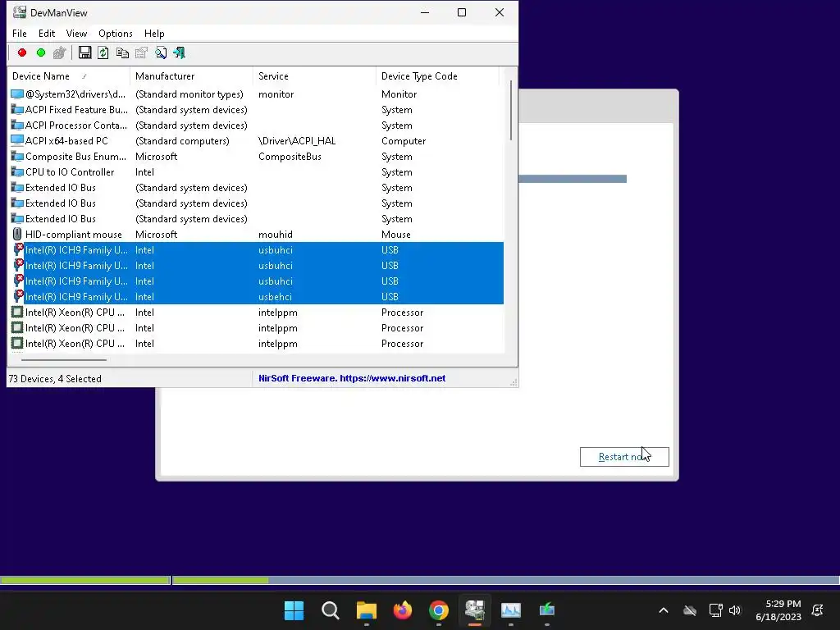Image resolution: width=840 pixels, height=630 pixels.
Task: Click the \Driver\ACPI_HAL service cell
Action: (297, 141)
